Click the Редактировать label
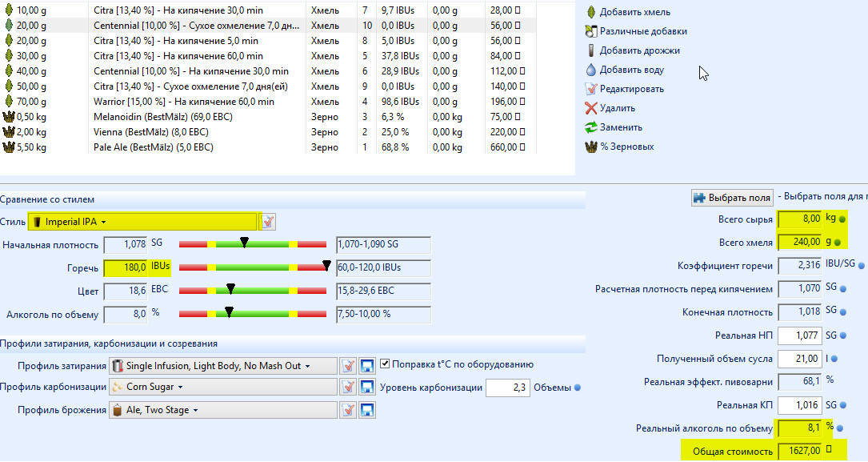The height and width of the screenshot is (462, 868). [632, 89]
